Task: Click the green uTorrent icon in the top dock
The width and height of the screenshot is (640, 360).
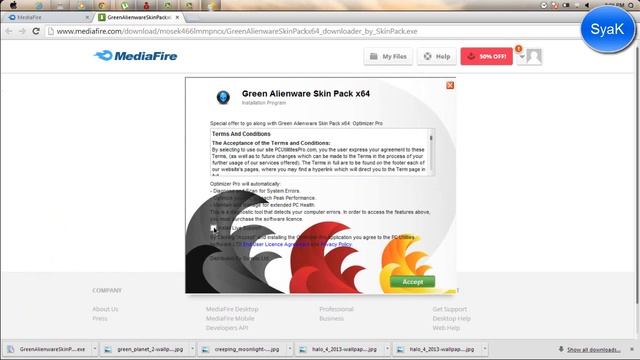Action: coord(124,5)
